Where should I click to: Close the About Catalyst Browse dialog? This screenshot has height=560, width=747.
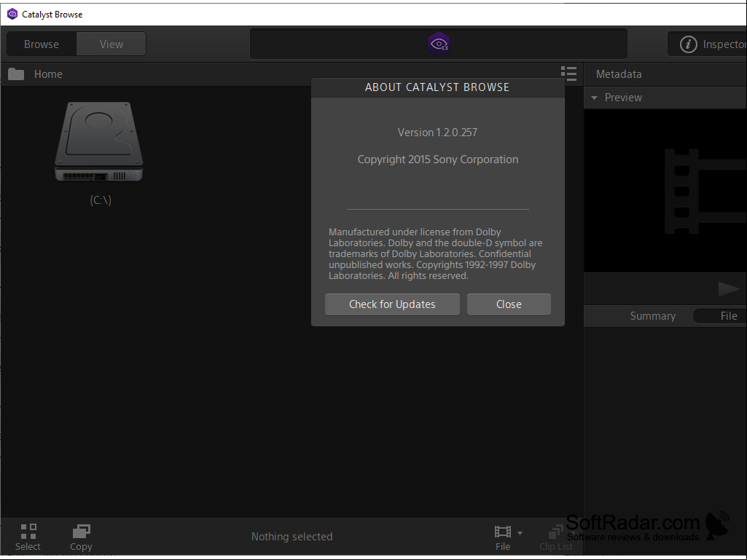(x=509, y=304)
